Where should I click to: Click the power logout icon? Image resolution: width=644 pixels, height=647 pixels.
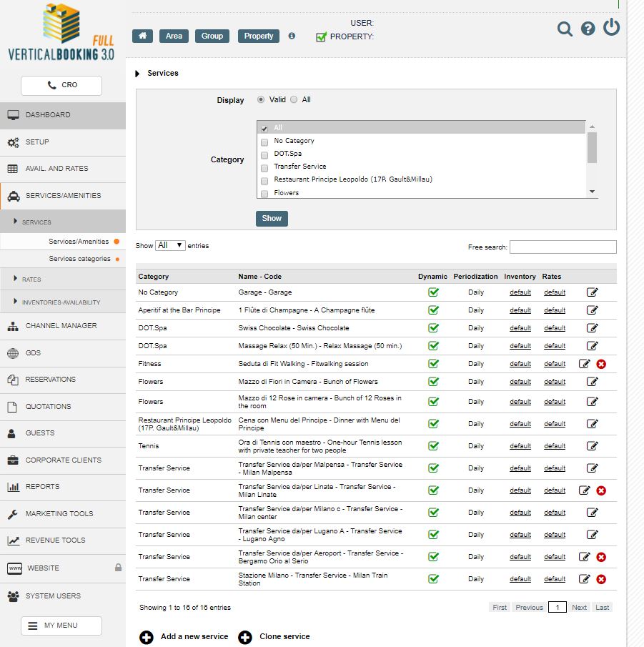coord(611,27)
